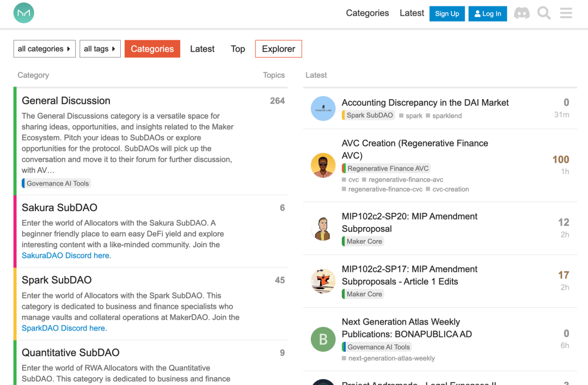Image resolution: width=588 pixels, height=385 pixels.
Task: Click reply count 100 on AVC Creation
Action: [561, 160]
